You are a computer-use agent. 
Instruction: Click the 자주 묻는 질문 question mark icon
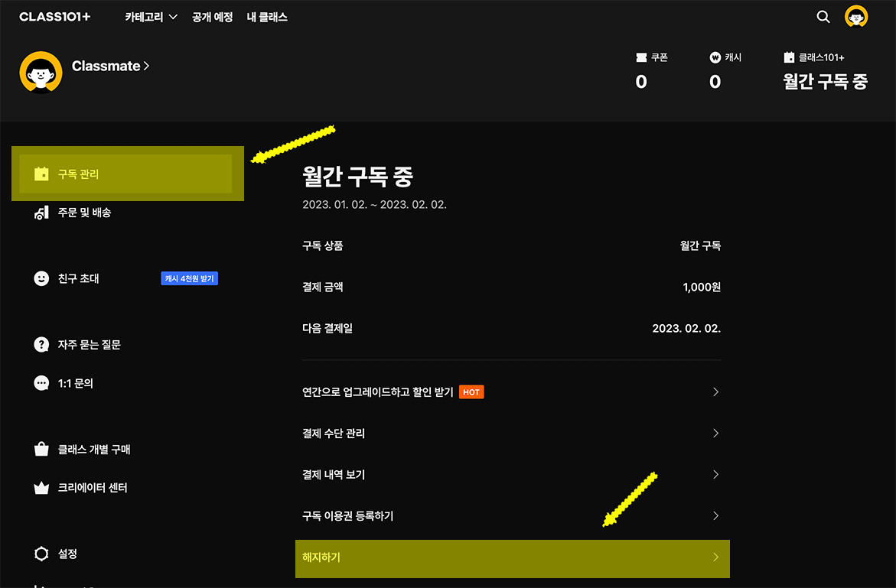click(43, 344)
